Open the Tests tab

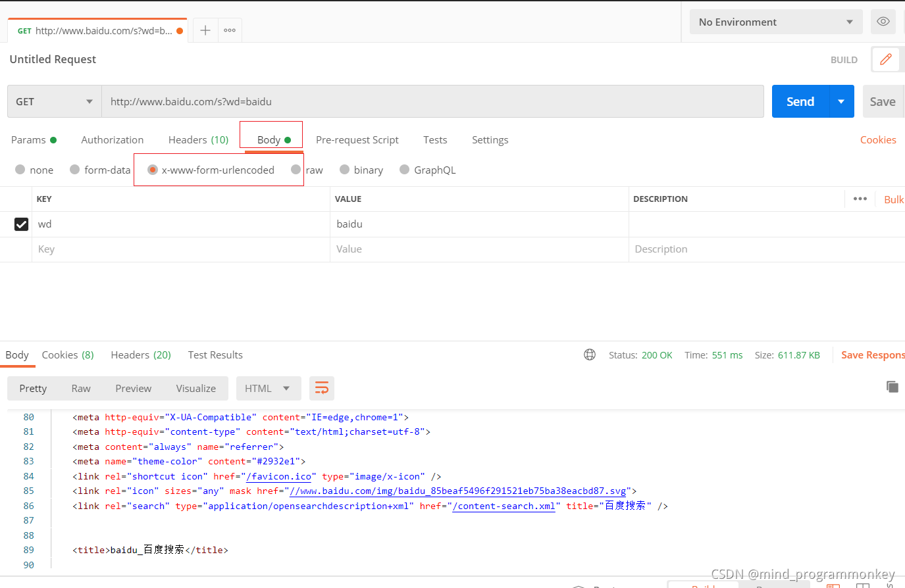tap(435, 139)
